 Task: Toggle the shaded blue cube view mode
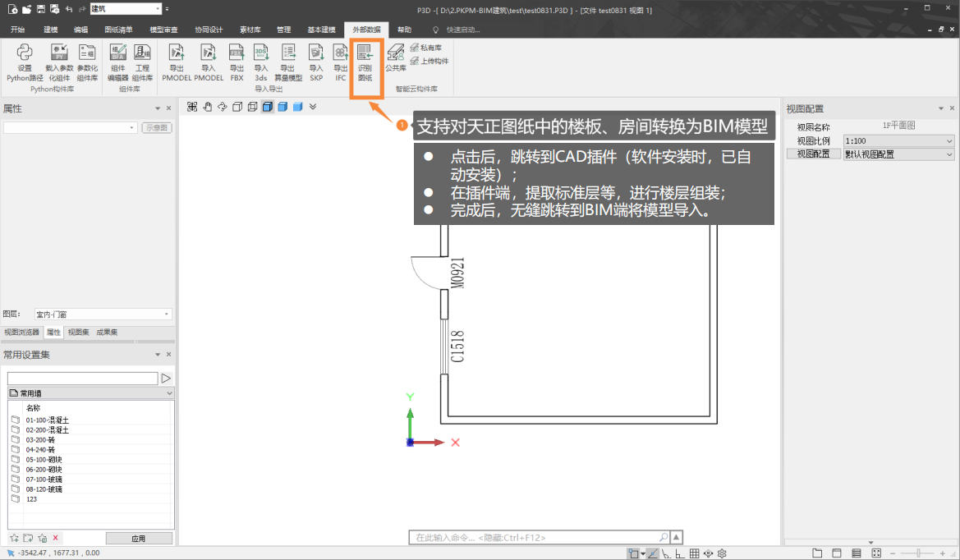(x=282, y=107)
